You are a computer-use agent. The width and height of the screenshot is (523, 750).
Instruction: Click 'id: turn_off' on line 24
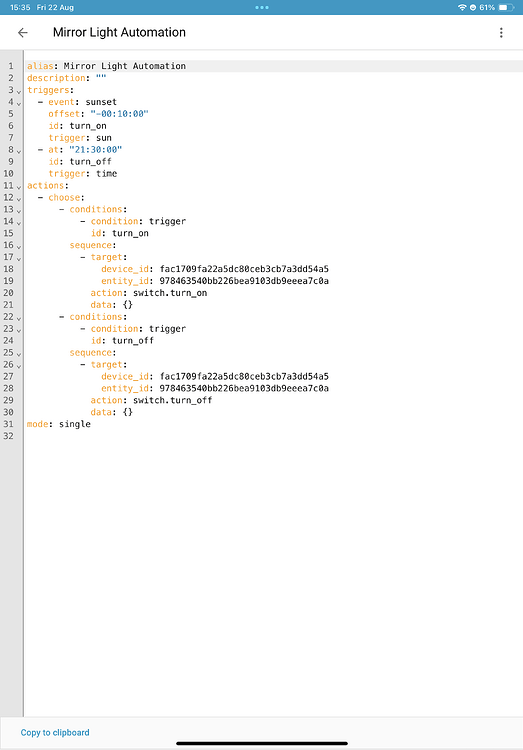[122, 341]
